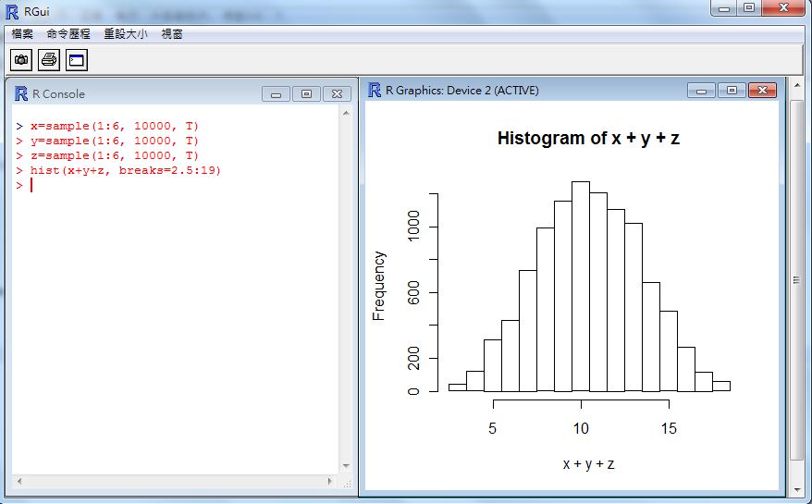Click the histogram plot title
This screenshot has height=504, width=812.
click(x=588, y=139)
